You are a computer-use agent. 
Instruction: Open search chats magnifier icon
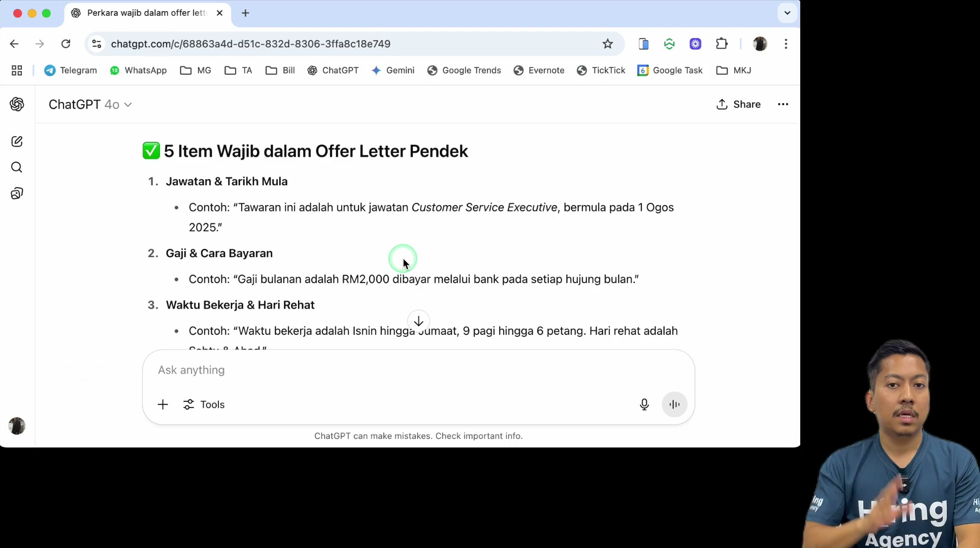17,167
